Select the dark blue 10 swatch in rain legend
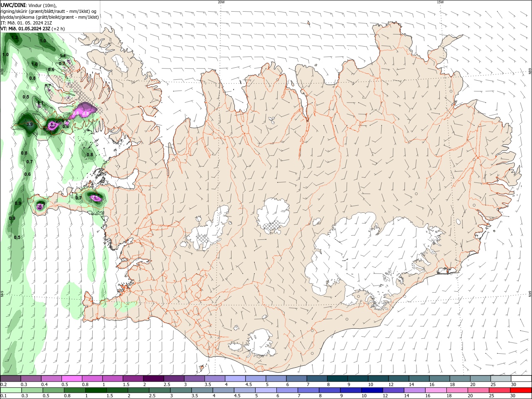532x399 pixels. (372, 390)
